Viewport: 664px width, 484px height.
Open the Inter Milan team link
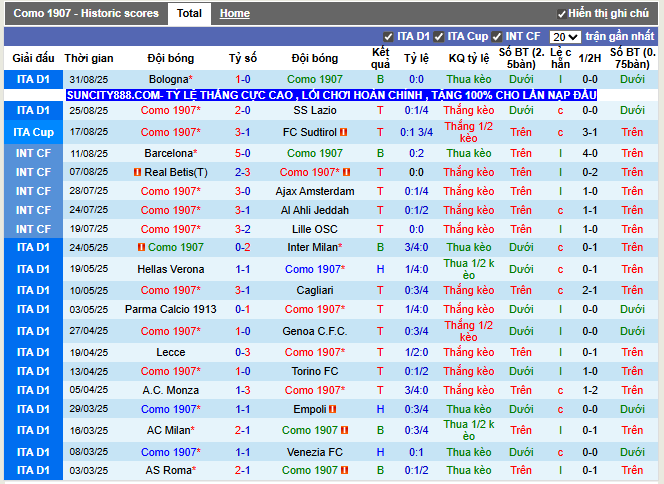pos(313,247)
